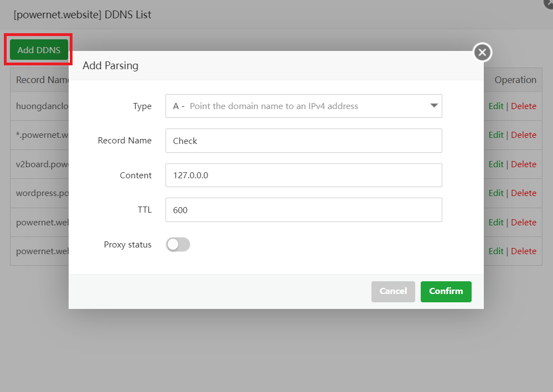
Task: Delete the v2board record
Action: [523, 164]
